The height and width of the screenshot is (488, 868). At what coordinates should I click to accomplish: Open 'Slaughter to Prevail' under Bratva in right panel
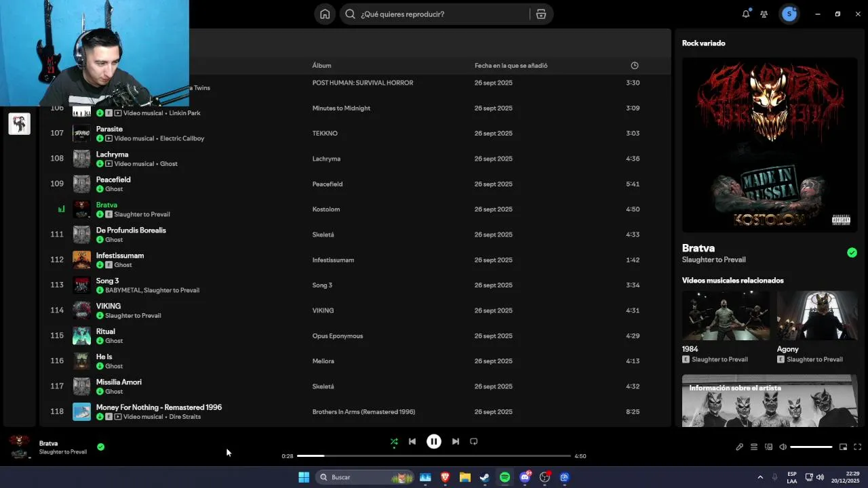coord(714,260)
